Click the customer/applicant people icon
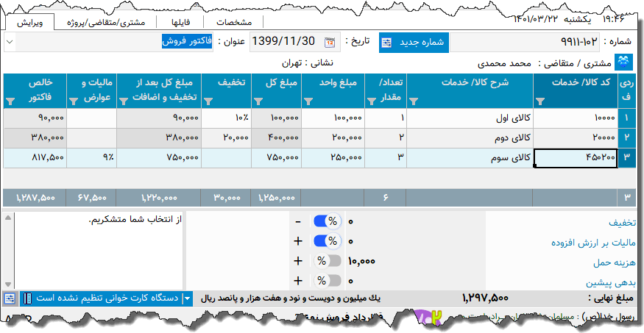Viewport: 644px width, 333px height. (x=624, y=63)
